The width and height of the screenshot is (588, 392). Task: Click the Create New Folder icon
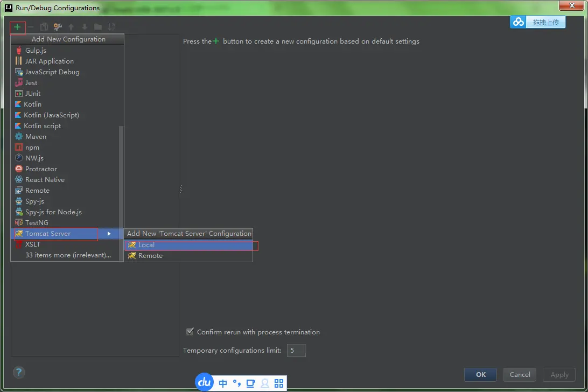click(98, 27)
